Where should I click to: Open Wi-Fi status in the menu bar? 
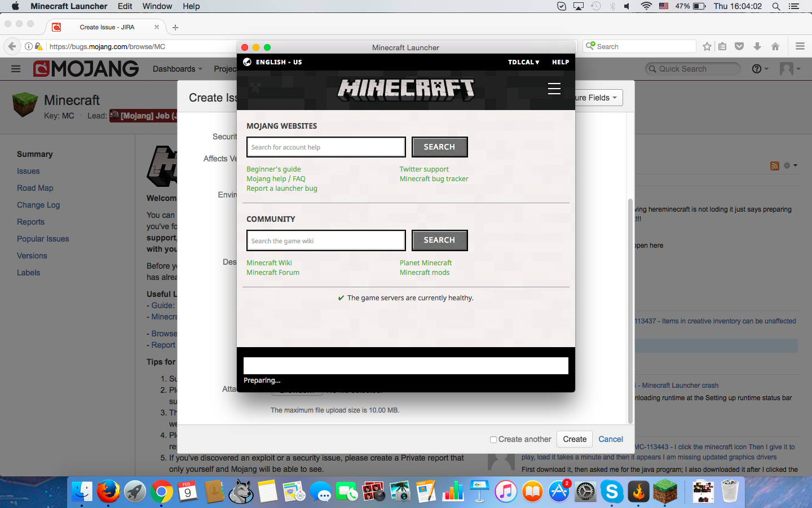[646, 6]
